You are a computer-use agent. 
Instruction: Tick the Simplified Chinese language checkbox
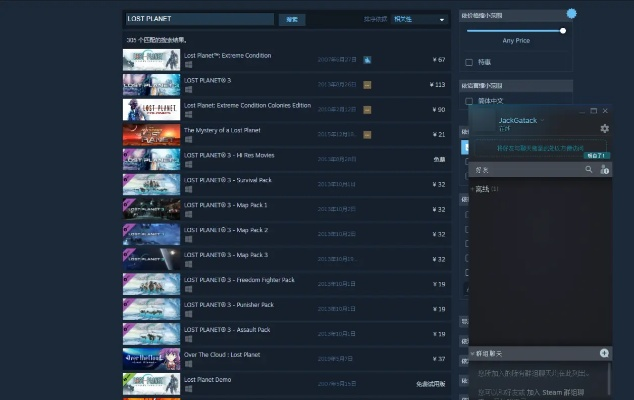pos(469,101)
